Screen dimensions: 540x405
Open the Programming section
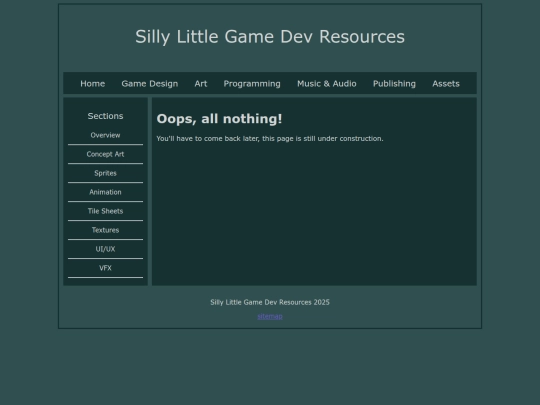coord(252,84)
